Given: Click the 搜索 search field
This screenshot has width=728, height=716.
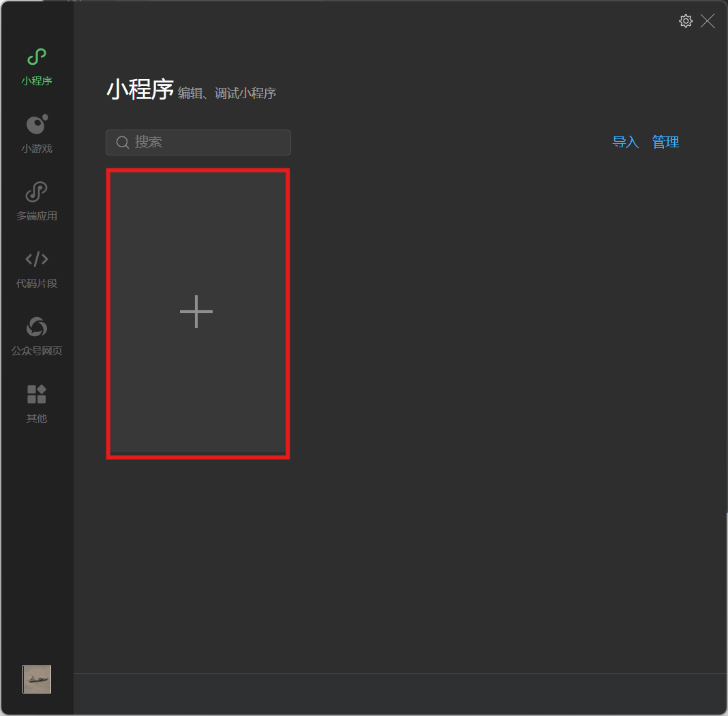Looking at the screenshot, I should tap(198, 142).
